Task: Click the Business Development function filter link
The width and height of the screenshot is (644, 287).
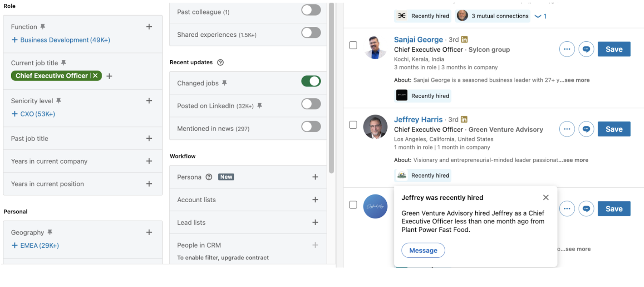Action: [65, 40]
